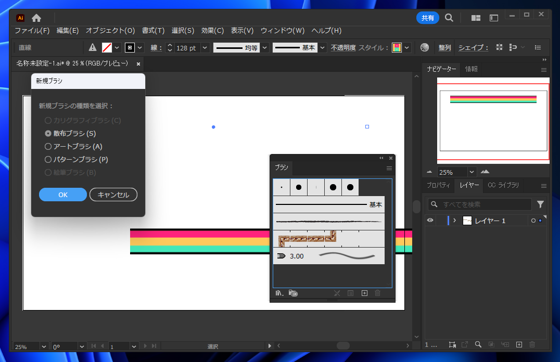The image size is (560, 362).
Task: Open the 効果(C) menu
Action: [212, 31]
